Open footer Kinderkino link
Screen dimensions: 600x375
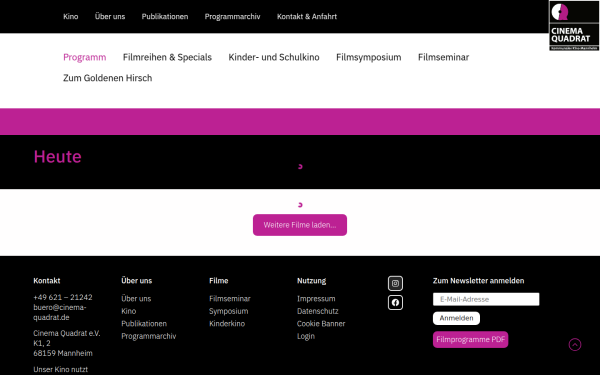tap(227, 324)
